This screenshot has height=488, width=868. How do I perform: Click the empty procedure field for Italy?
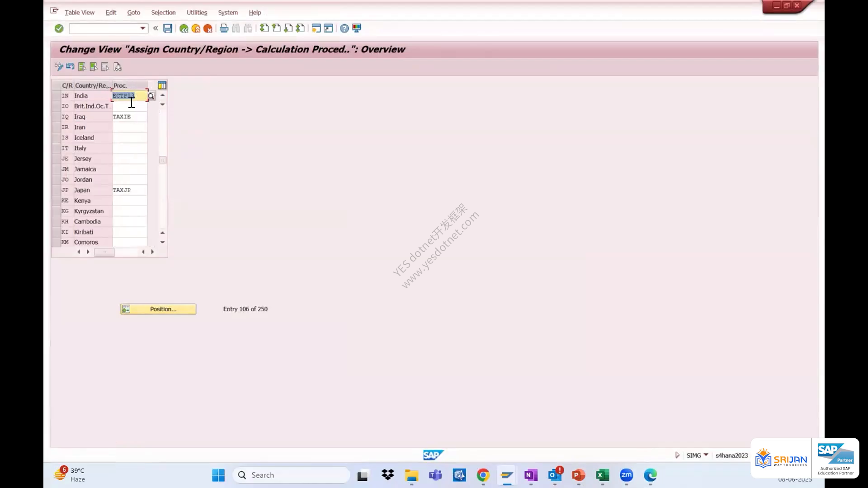point(129,148)
